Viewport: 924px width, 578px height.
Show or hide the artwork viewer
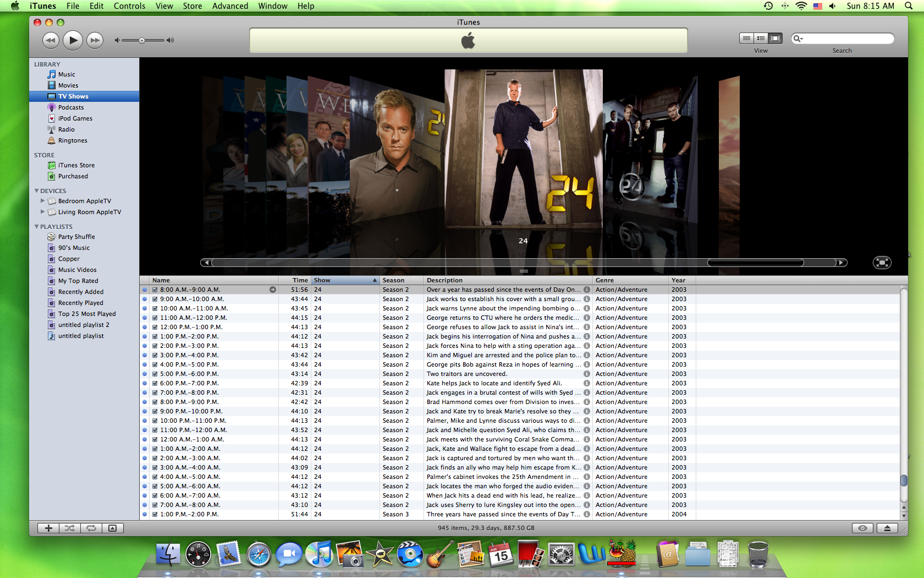coord(113,528)
